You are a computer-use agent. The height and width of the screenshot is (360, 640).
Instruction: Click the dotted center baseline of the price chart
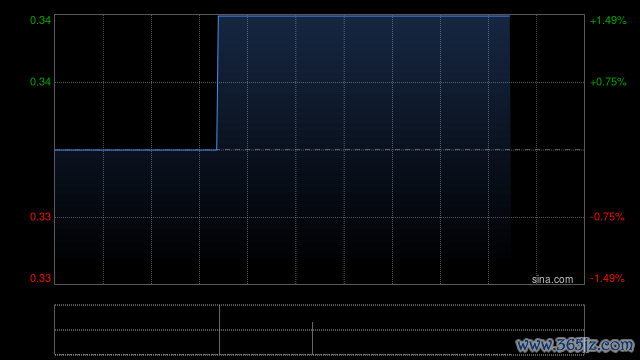[320, 150]
